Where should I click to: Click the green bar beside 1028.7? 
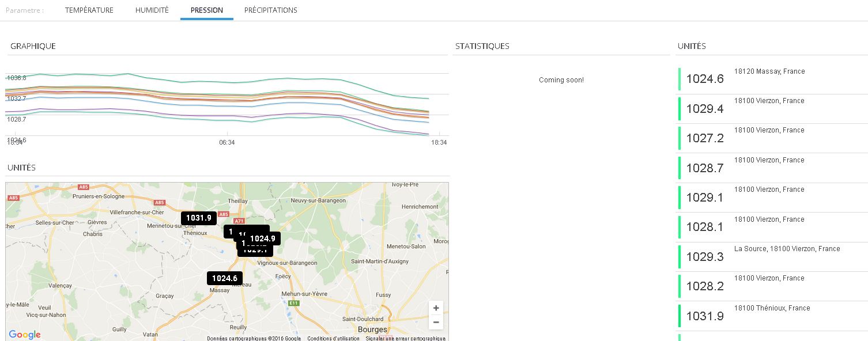pyautogui.click(x=680, y=168)
